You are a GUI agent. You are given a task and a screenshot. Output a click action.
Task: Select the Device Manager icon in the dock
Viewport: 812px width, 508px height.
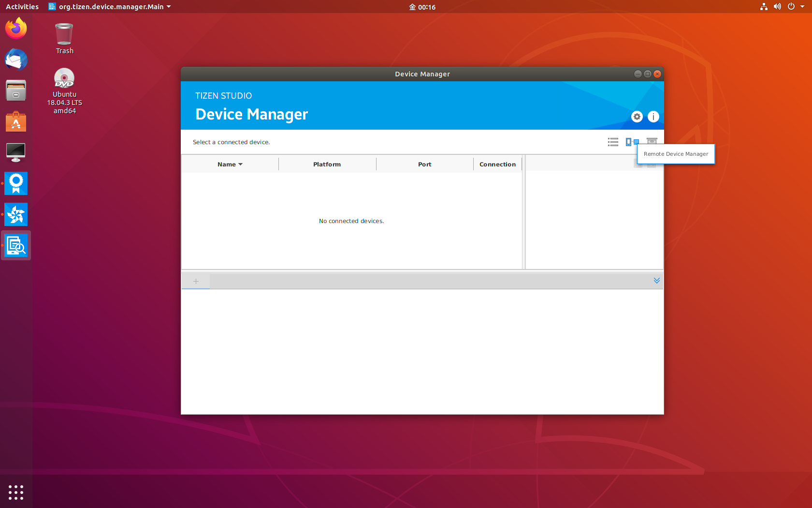tap(16, 246)
